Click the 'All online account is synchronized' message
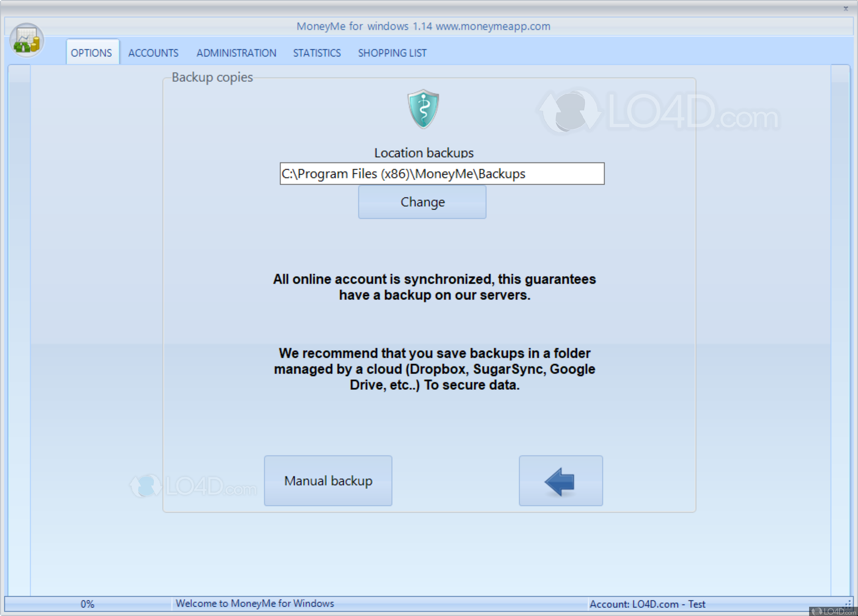 point(434,287)
